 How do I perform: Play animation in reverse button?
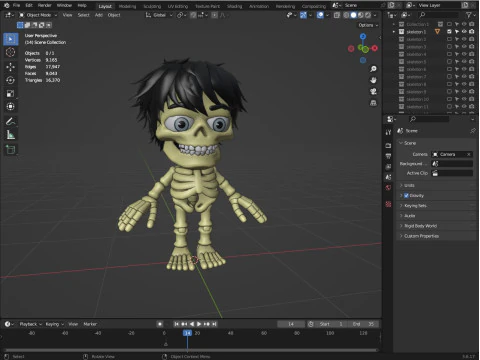pyautogui.click(x=192, y=324)
